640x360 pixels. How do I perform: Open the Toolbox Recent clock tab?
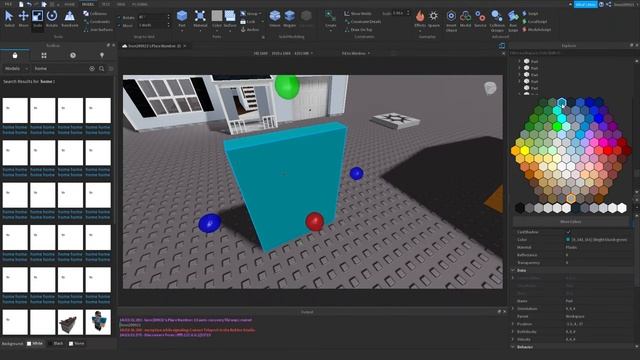tap(73, 55)
